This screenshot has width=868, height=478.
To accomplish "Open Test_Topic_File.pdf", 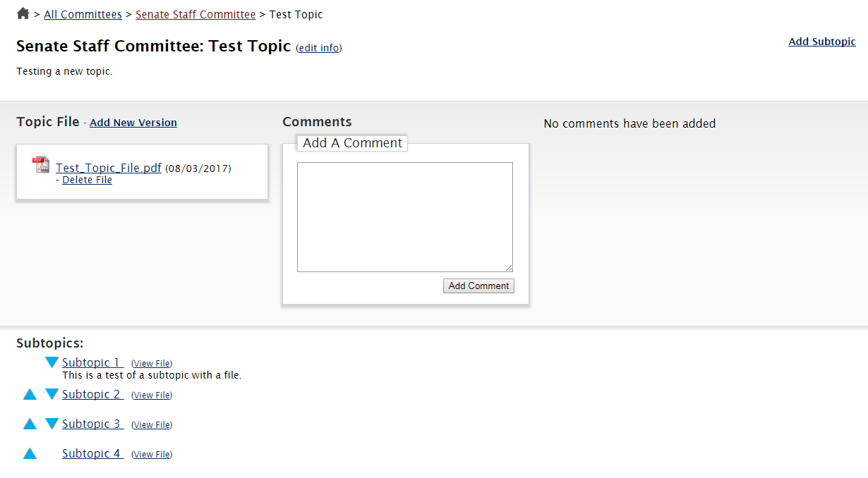I will [109, 168].
